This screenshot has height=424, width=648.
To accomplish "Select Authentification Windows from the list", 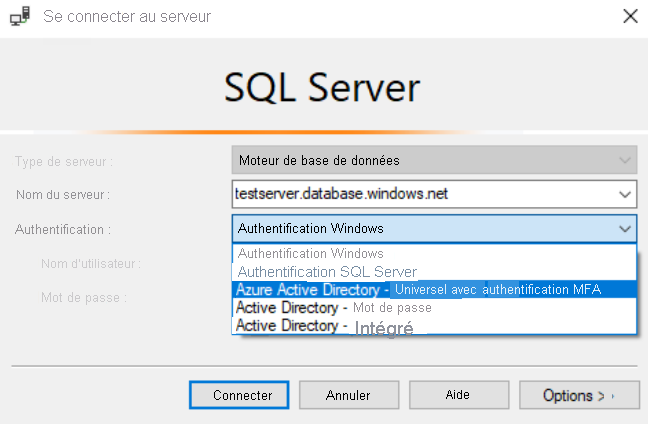I will pyautogui.click(x=310, y=253).
